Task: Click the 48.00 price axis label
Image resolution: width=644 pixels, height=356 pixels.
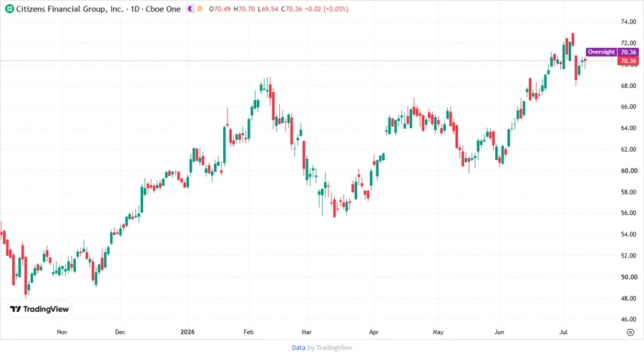Action: pyautogui.click(x=628, y=298)
